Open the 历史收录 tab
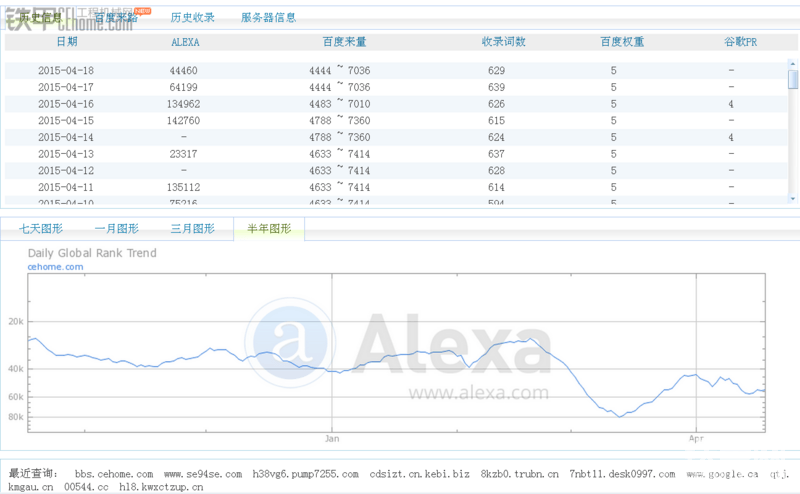 [x=192, y=17]
